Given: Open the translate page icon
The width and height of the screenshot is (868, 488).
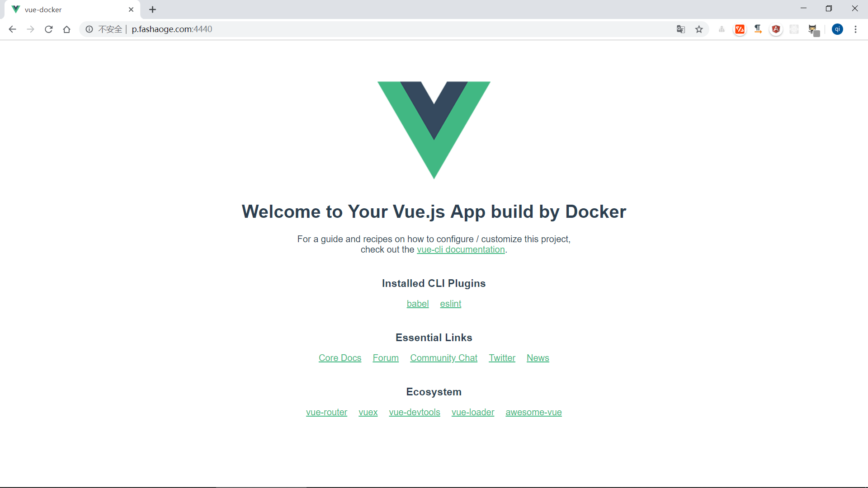Looking at the screenshot, I should tap(681, 29).
